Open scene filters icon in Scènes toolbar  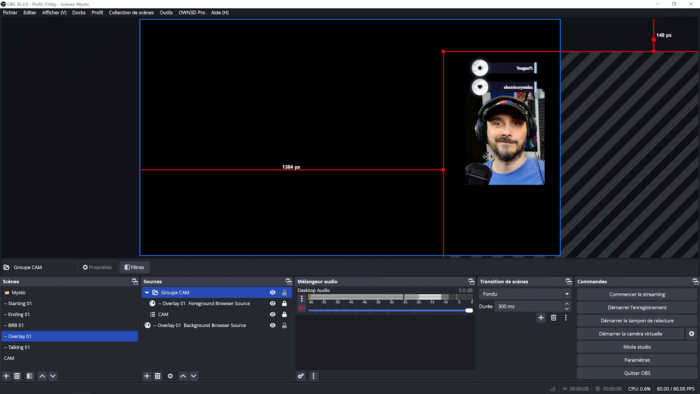coord(29,376)
